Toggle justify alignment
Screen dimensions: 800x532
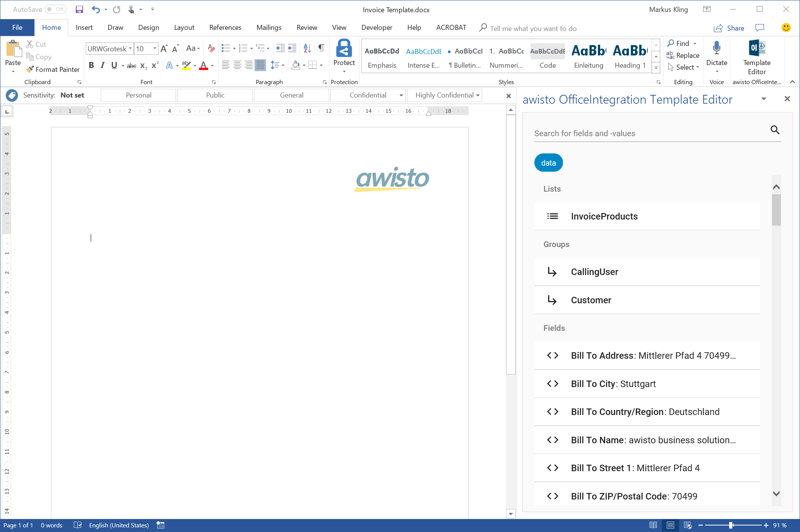point(260,66)
